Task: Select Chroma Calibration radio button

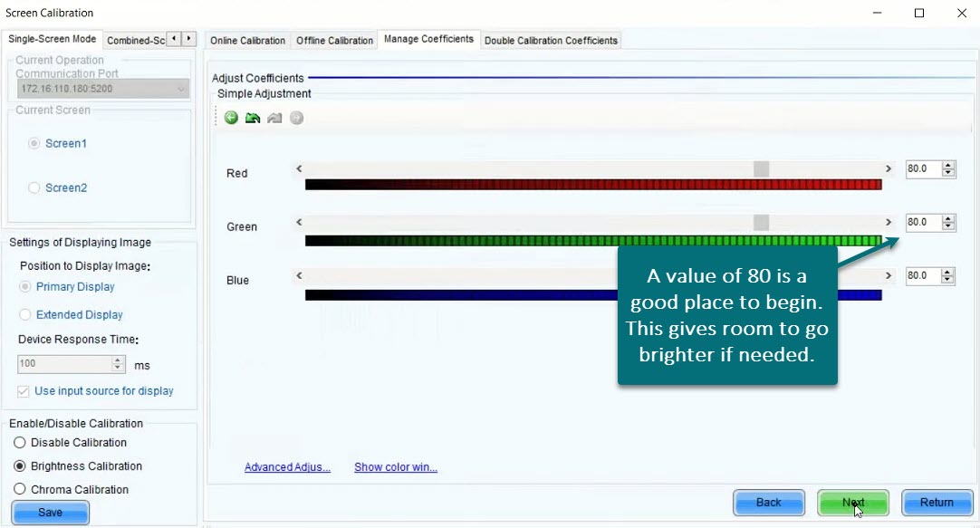Action: pyautogui.click(x=20, y=490)
